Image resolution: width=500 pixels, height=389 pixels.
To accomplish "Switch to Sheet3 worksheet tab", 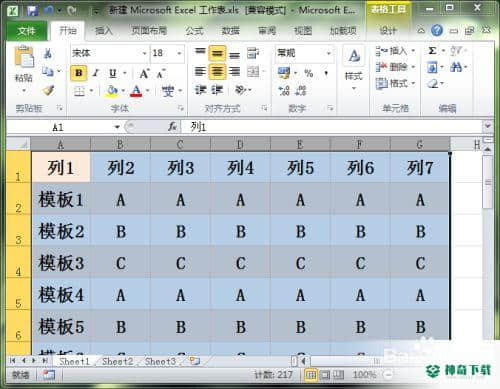I will coord(160,361).
